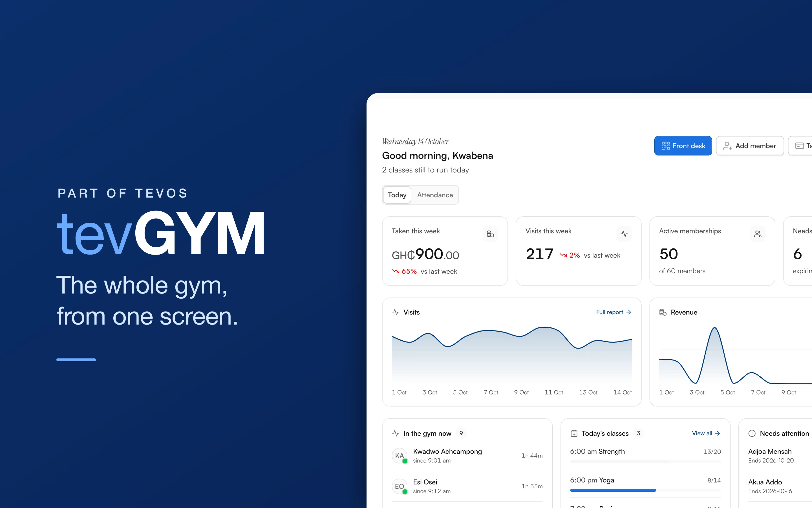
Task: Click the 9 badge next to In the gym now
Action: [461, 433]
